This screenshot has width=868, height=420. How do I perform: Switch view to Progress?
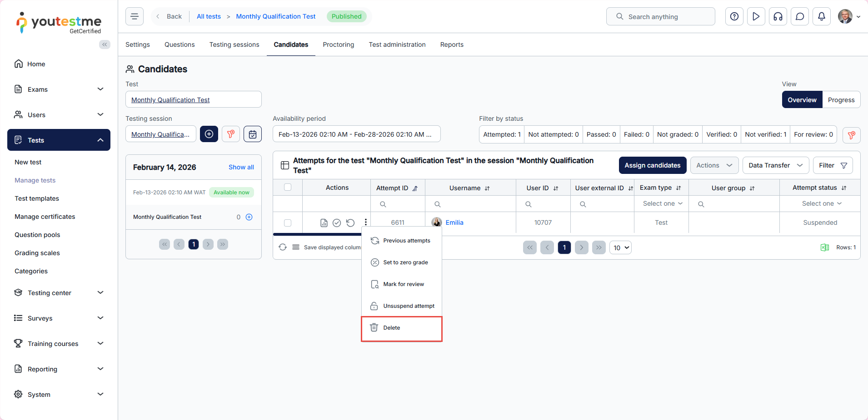pos(841,100)
